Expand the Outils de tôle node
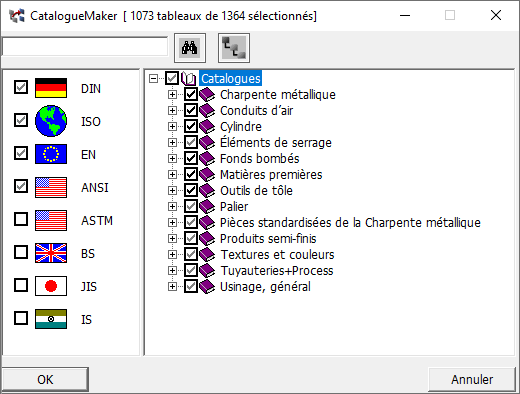This screenshot has width=520, height=394. tap(172, 191)
